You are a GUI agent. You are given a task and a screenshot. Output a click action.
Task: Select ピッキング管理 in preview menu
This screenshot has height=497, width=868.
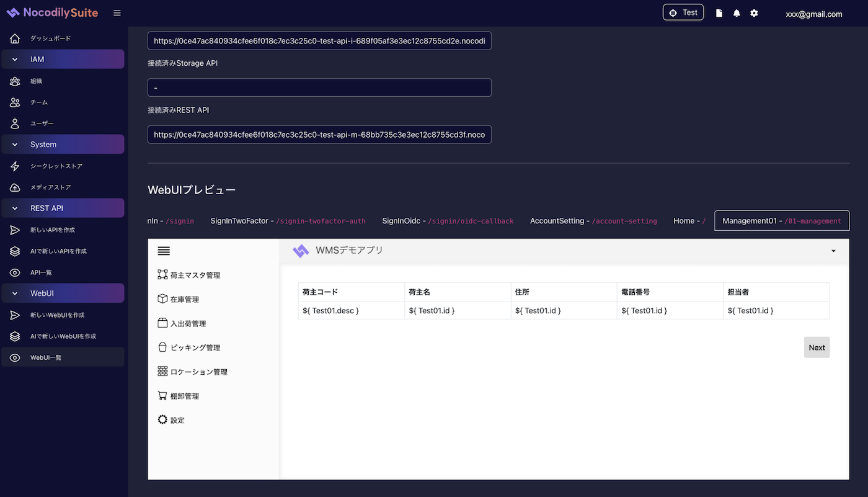[195, 347]
